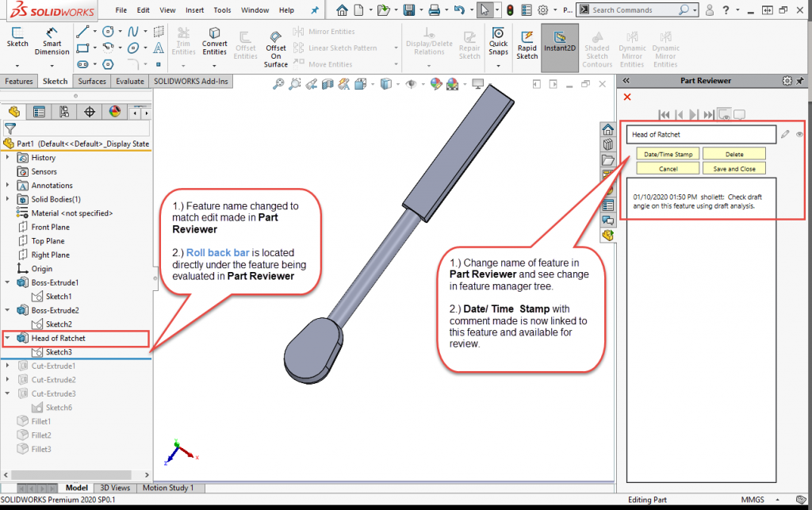Pin the Part Reviewer pane
Image resolution: width=812 pixels, height=510 pixels.
click(800, 81)
